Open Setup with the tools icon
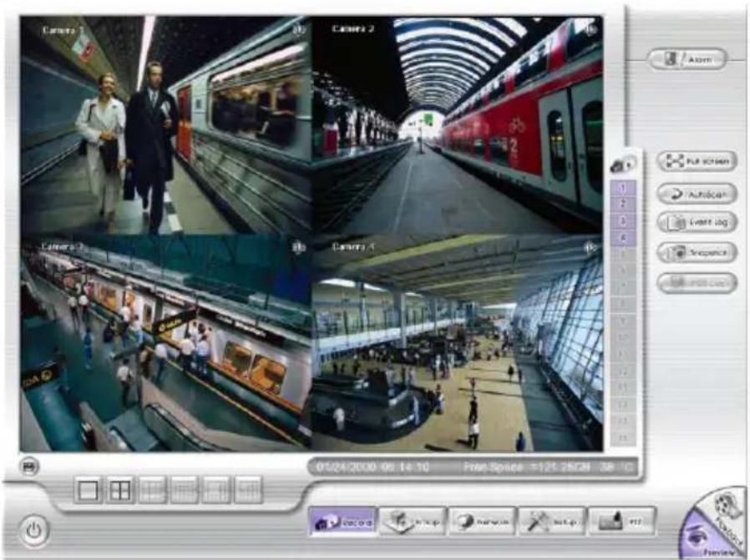 [x=551, y=522]
